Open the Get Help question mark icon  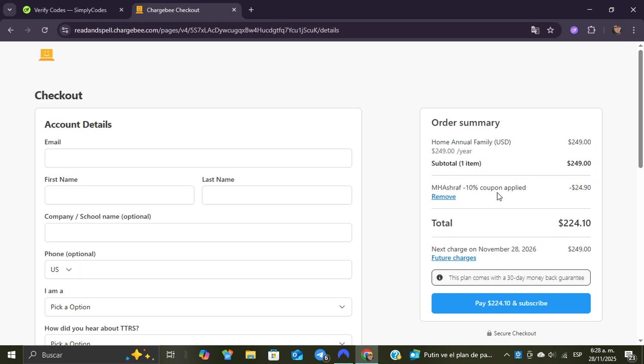click(395, 355)
